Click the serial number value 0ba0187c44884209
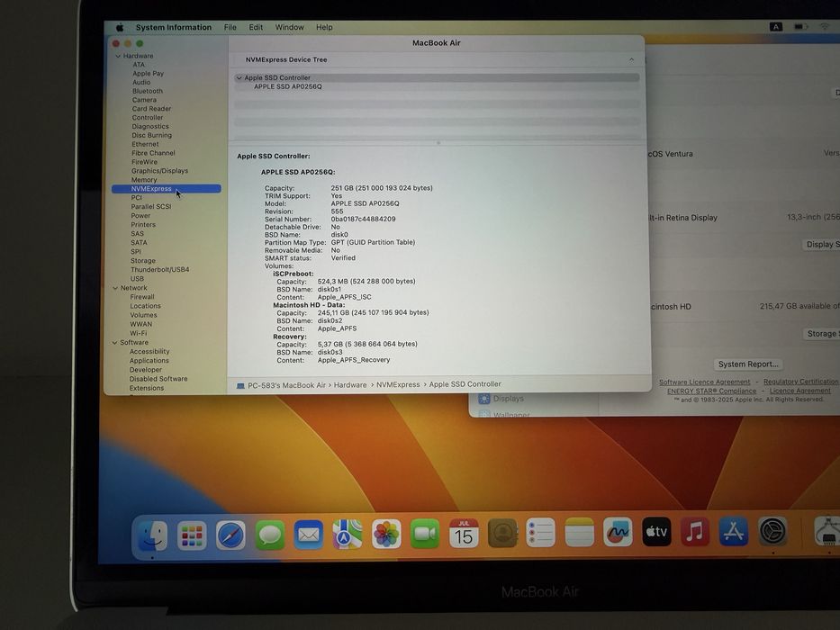This screenshot has height=630, width=840. point(363,219)
